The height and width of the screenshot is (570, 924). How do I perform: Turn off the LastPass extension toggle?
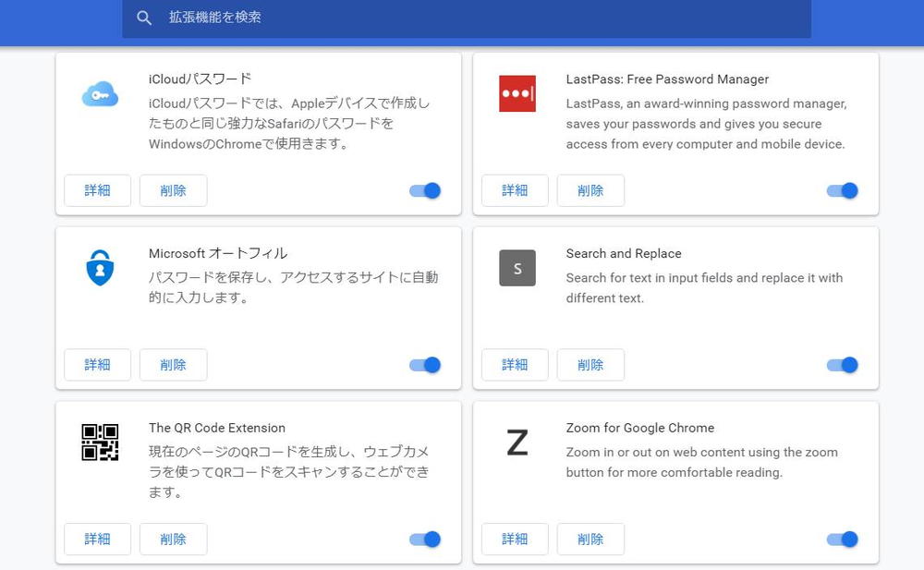pos(843,190)
